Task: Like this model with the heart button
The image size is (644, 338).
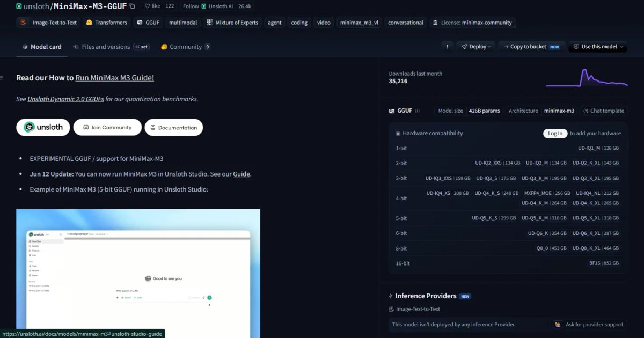Action: 152,6
